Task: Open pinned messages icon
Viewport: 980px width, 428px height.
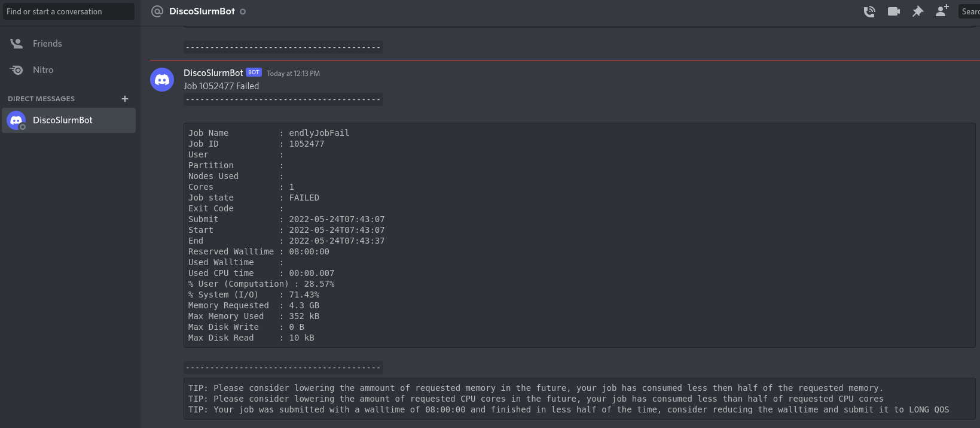Action: click(918, 11)
